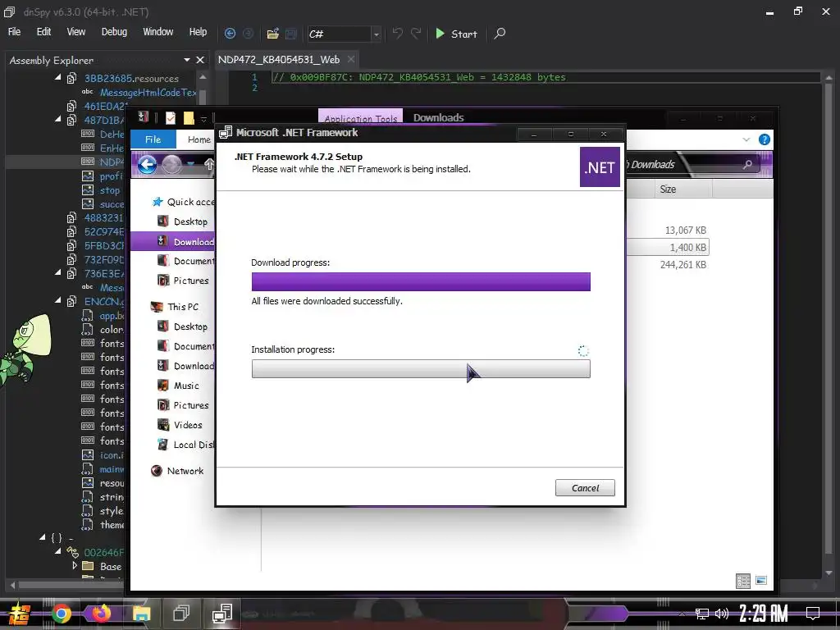The width and height of the screenshot is (840, 630).
Task: Collapse the 487D1B resources node
Action: coord(58,120)
